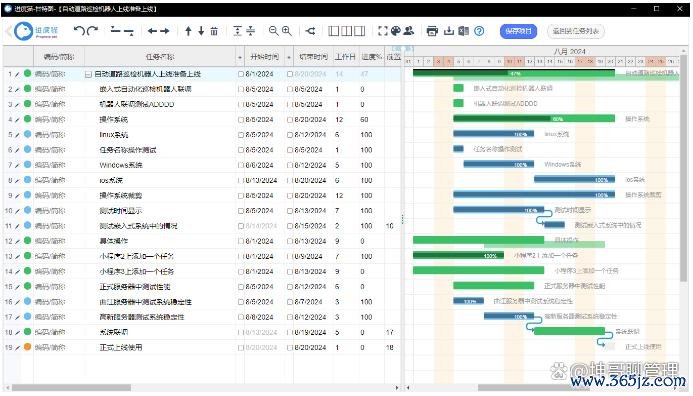Click the blue save project button

tap(518, 31)
